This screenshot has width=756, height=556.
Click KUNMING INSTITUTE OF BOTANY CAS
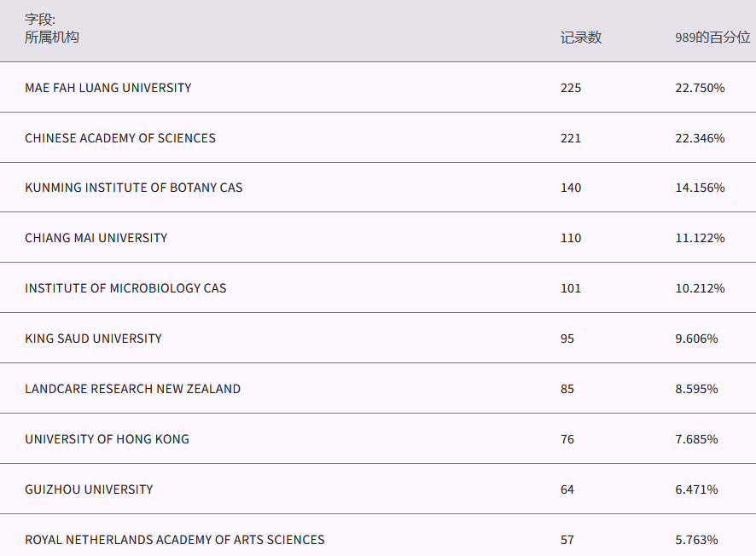click(x=134, y=188)
